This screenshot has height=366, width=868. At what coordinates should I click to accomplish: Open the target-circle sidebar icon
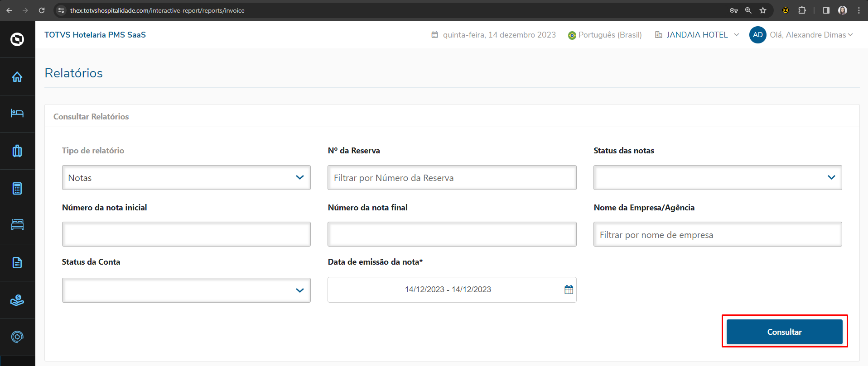pos(17,337)
